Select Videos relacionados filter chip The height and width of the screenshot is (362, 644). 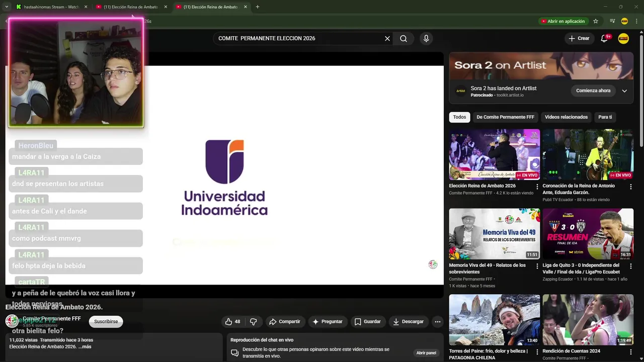pyautogui.click(x=566, y=117)
